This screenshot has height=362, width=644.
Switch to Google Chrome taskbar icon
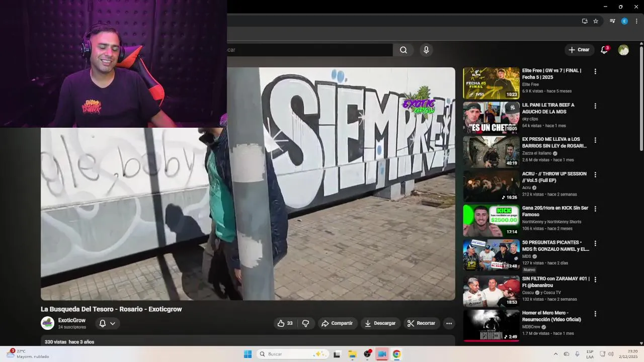tap(396, 354)
